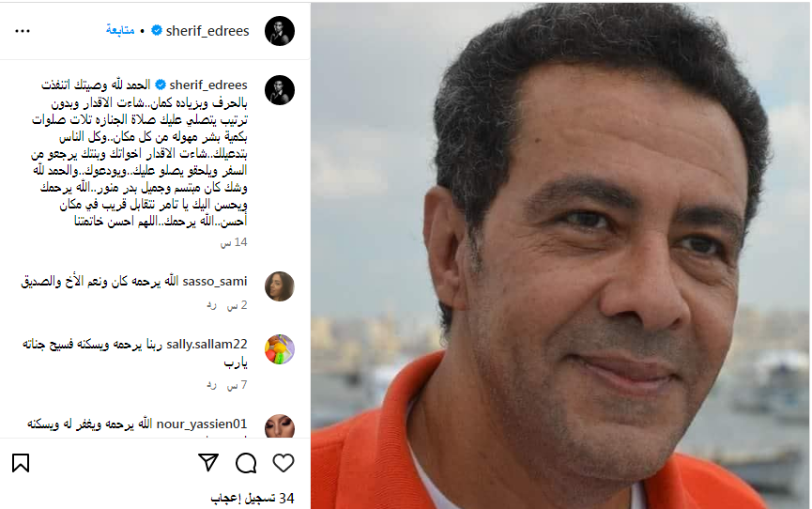The image size is (812, 509).
Task: Open sally.sallam22 commenter avatar
Action: click(x=280, y=349)
